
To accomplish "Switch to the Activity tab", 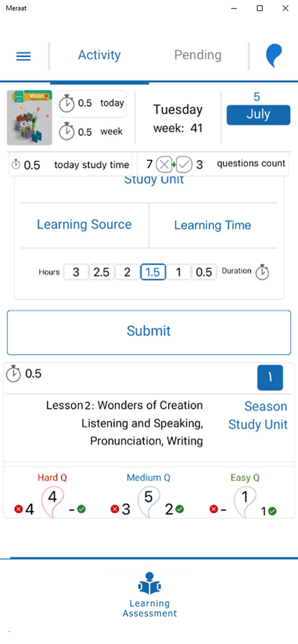I will 99,55.
